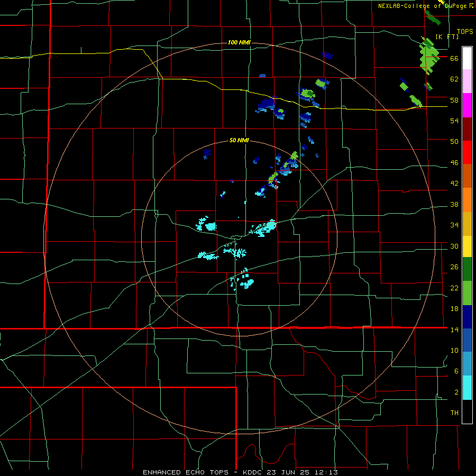Choose the gold legend swatch above 34
Screen dimensions: 476x476
467,224
